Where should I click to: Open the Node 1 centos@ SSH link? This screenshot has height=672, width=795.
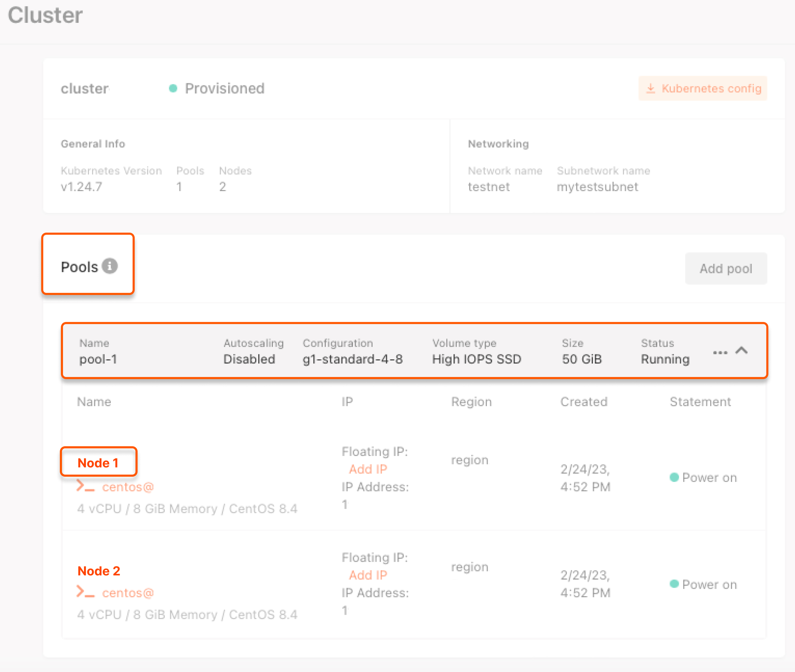[128, 487]
